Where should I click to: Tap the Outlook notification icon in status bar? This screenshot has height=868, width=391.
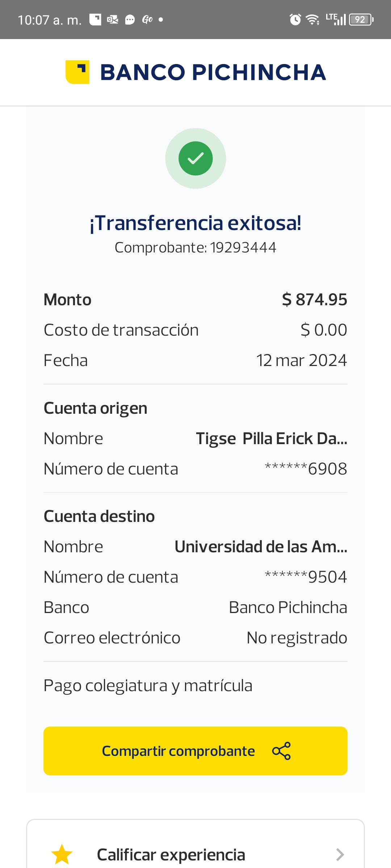point(113,20)
